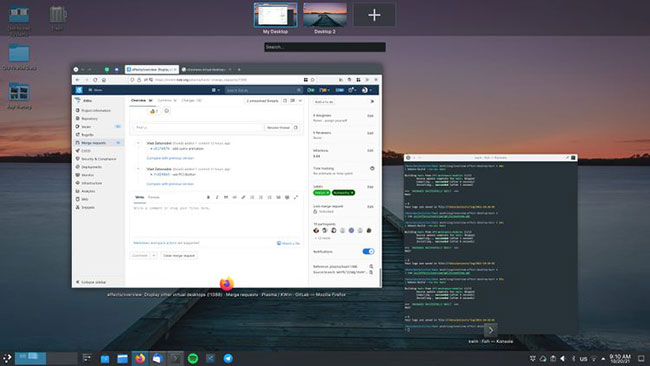This screenshot has height=366, width=650.
Task: Collapse the first commit entry toggle
Action: point(138,143)
